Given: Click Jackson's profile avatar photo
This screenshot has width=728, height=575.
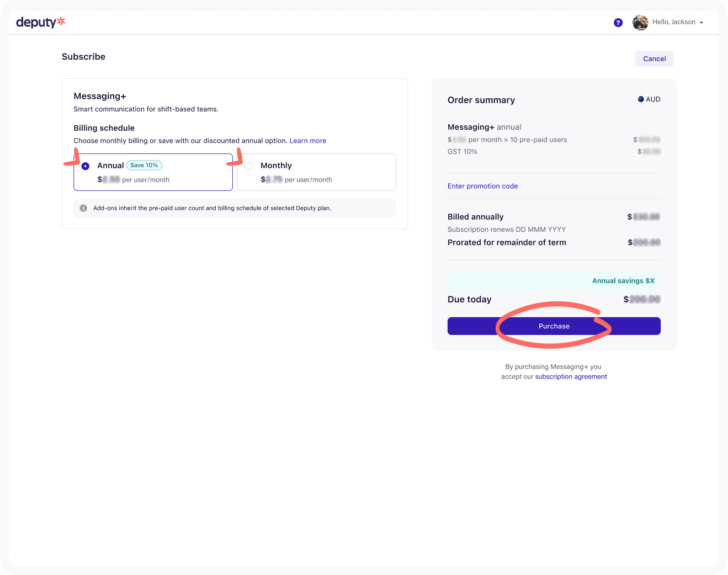Looking at the screenshot, I should [640, 23].
